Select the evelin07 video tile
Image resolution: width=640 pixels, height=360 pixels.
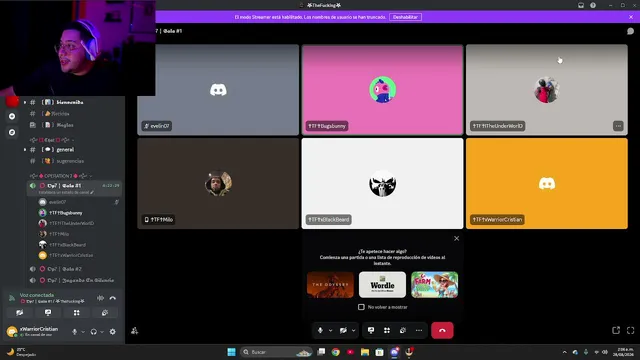click(x=218, y=90)
